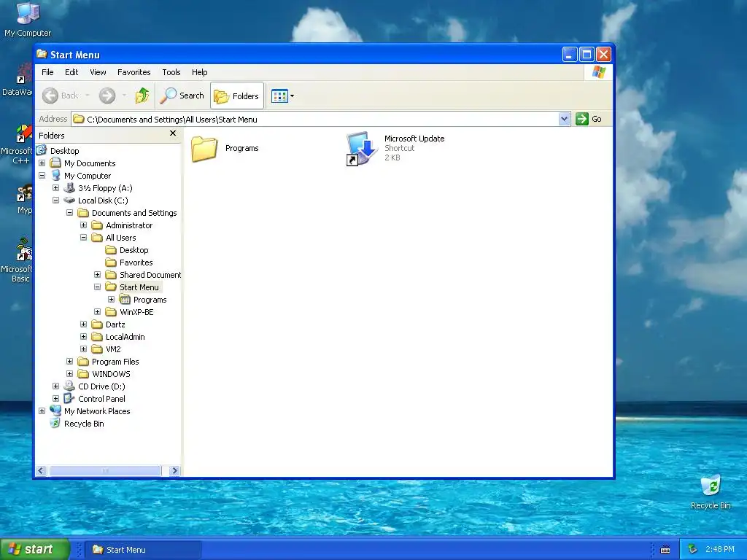
Task: Select My Network Places icon in tree
Action: coord(55,411)
